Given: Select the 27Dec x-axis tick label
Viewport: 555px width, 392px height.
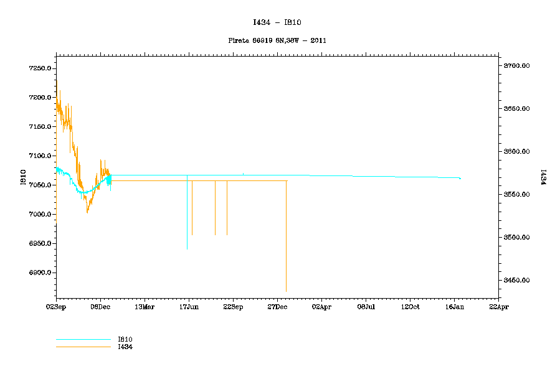Looking at the screenshot, I should tap(277, 307).
